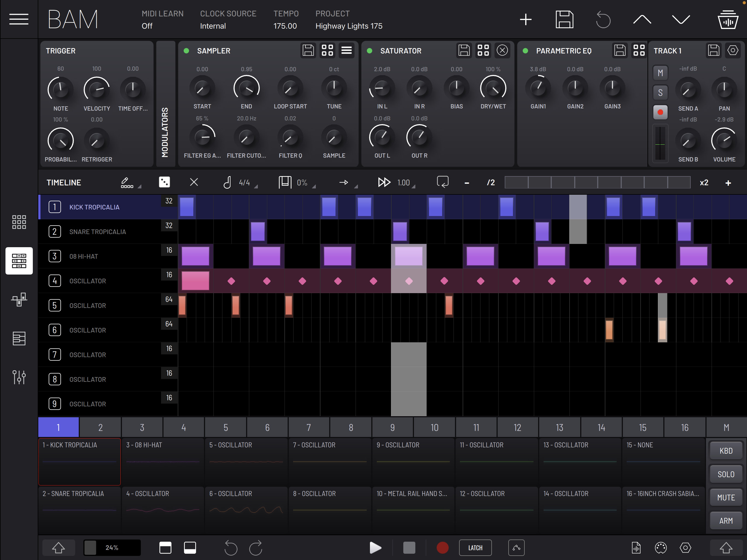
Task: Select pattern tab 2
Action: 100,427
